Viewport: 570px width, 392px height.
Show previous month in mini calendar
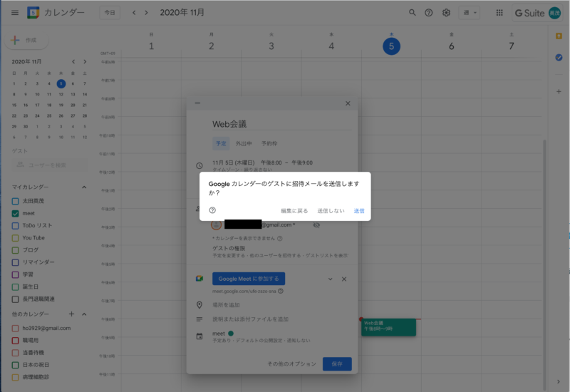click(x=73, y=61)
